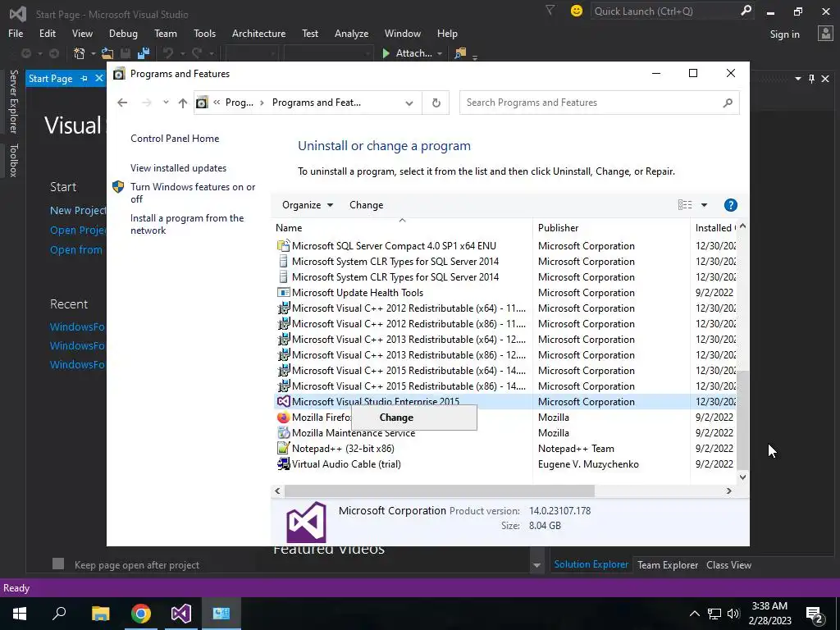Open the Solution Explorer window position dropdown
This screenshot has height=630, width=840.
click(x=798, y=79)
